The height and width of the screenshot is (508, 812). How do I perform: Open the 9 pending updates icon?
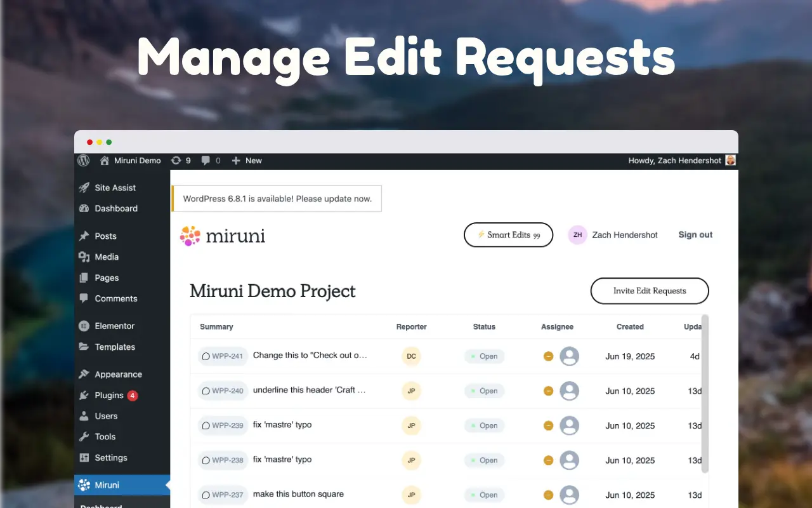[181, 161]
